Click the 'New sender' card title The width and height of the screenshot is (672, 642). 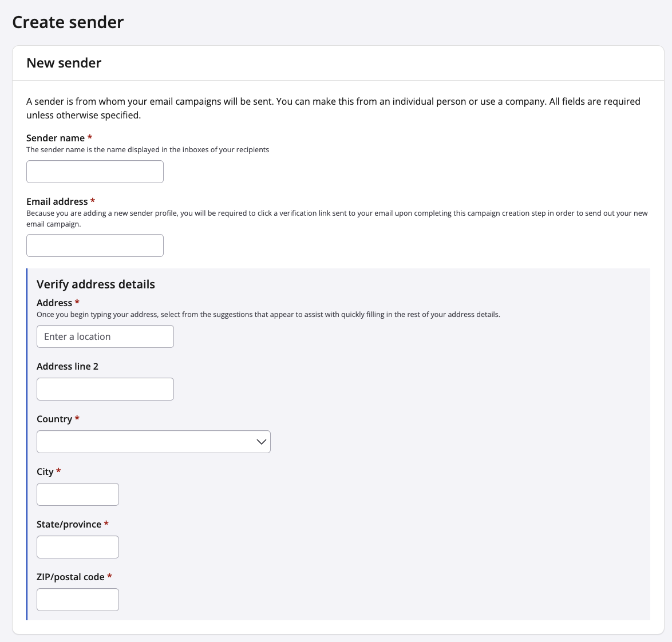coord(64,63)
